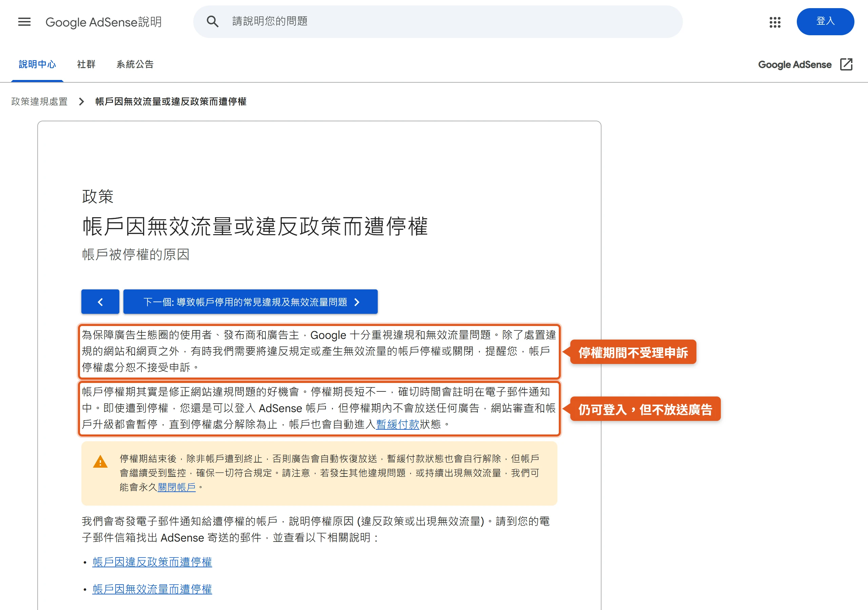Viewport: 868px width, 610px height.
Task: Click the subtitle 帳戶被停權的原因
Action: tap(136, 255)
